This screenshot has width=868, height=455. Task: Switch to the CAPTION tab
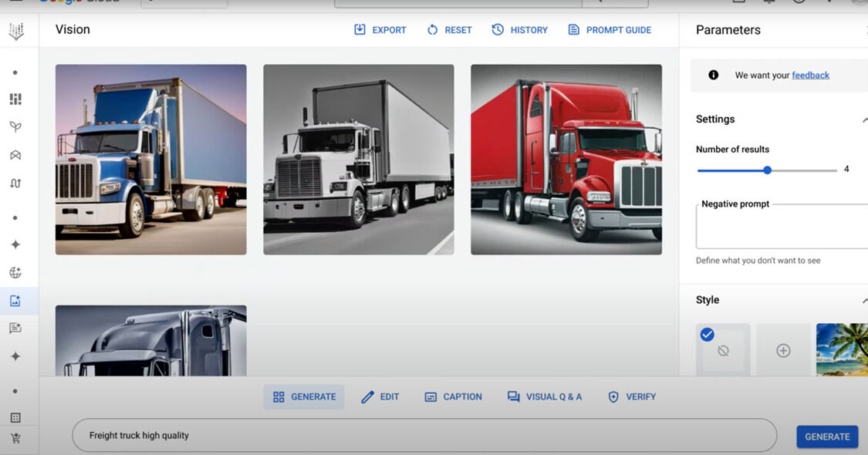454,397
